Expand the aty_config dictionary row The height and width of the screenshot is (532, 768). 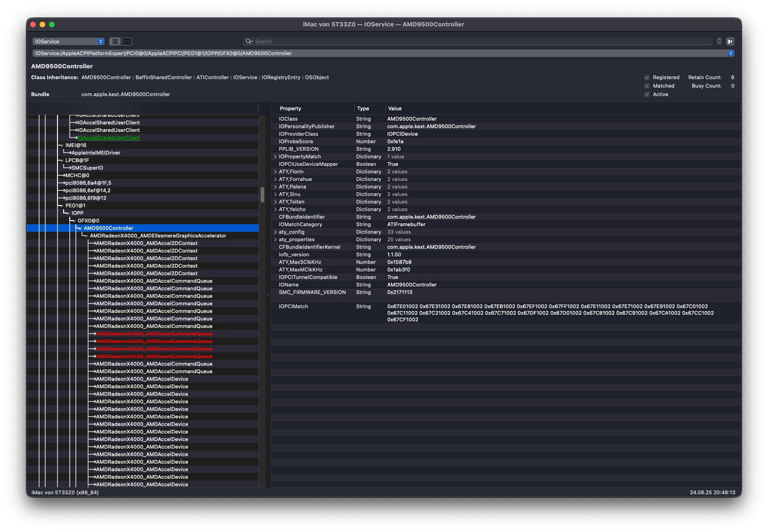(x=275, y=232)
